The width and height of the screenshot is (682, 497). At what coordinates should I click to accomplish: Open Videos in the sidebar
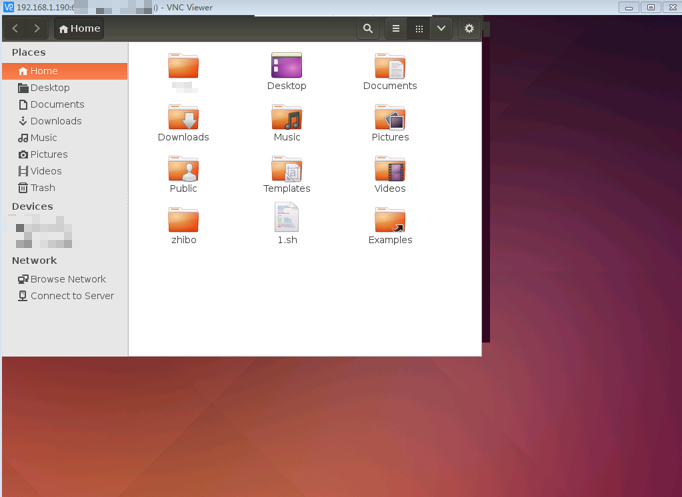[x=65, y=171]
